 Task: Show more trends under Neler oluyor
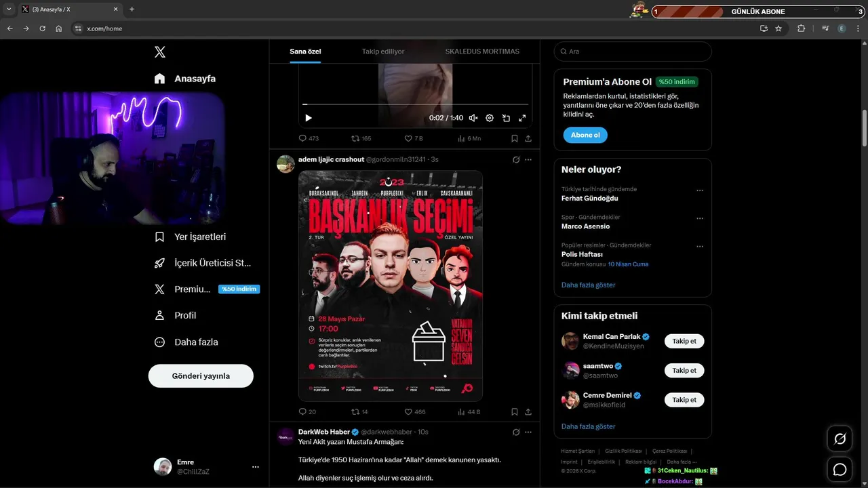point(588,285)
